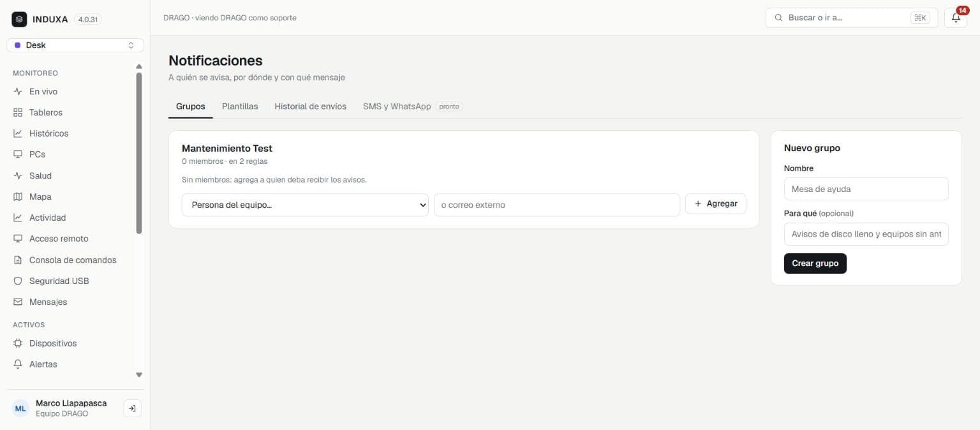This screenshot has width=980, height=430.
Task: Click the Nuevo grupo heading
Action: point(812,148)
